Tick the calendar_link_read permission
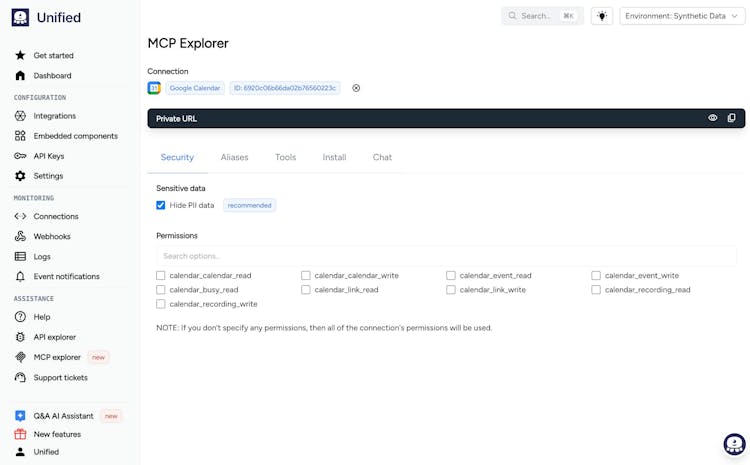750x465 pixels. click(x=306, y=290)
